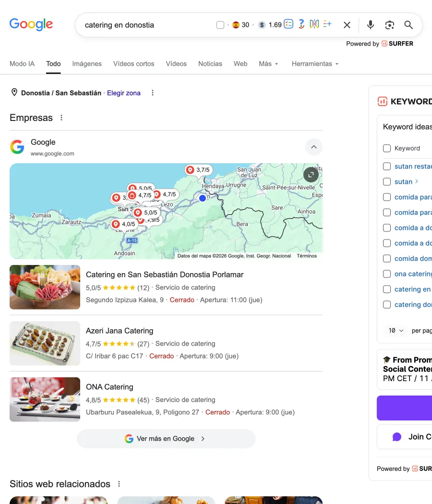Screen dimensions: 432x504
Task: Open the Web results tab
Action: pos(240,64)
